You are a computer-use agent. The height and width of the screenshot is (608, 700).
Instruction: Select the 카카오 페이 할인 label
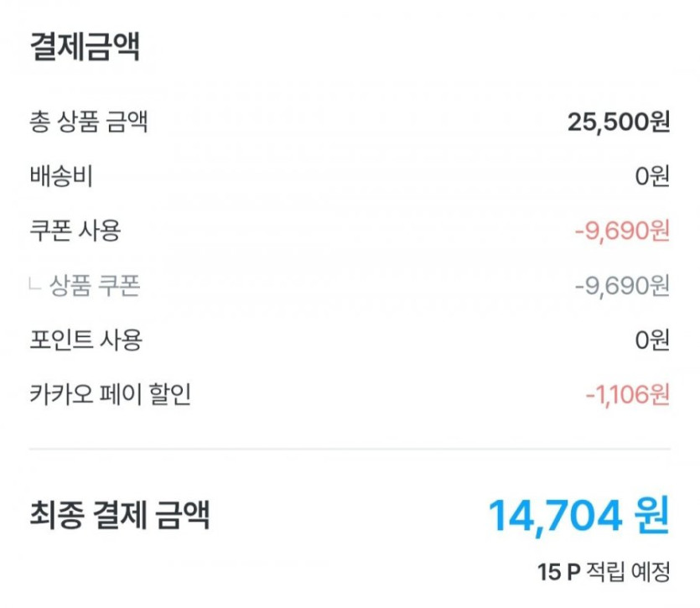click(x=111, y=393)
